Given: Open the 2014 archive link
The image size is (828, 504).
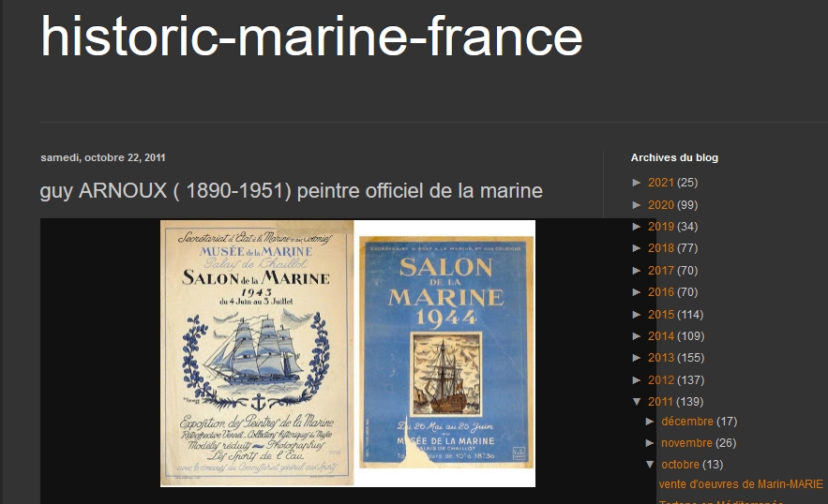Looking at the screenshot, I should [x=660, y=336].
